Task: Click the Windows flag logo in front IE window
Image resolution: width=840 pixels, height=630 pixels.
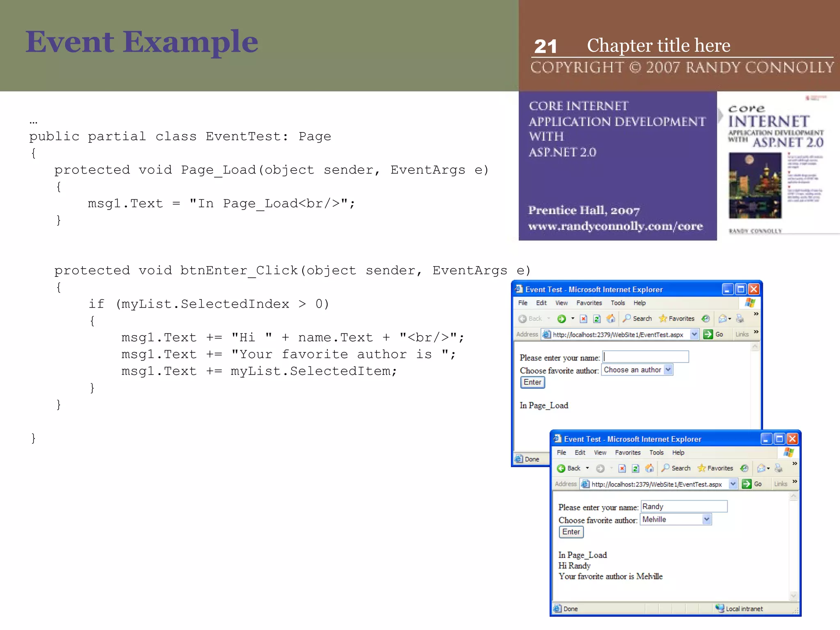Action: tap(788, 452)
